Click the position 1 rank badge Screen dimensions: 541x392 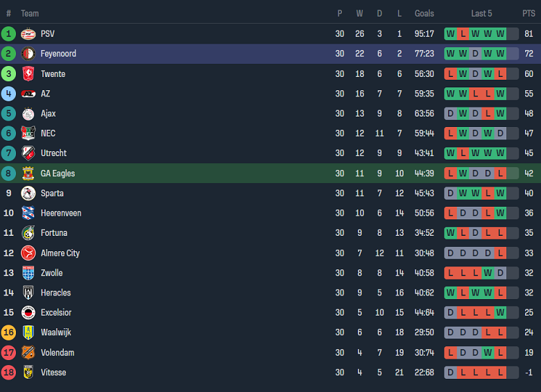pyautogui.click(x=9, y=34)
